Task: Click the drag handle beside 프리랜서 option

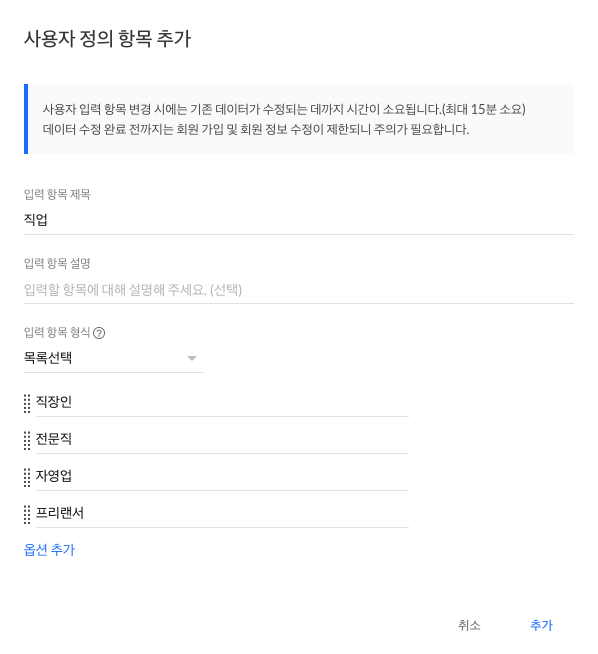Action: (x=27, y=515)
